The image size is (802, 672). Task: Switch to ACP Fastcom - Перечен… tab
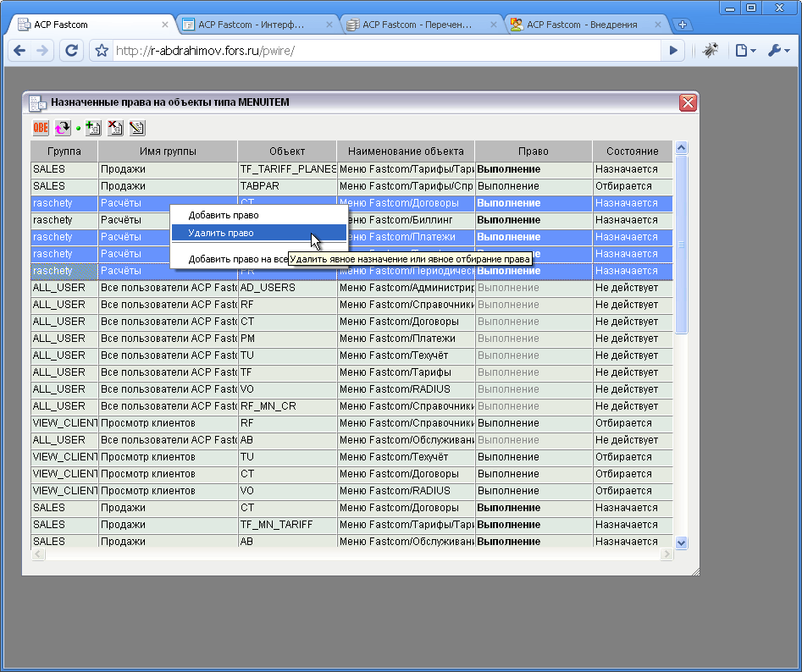417,25
